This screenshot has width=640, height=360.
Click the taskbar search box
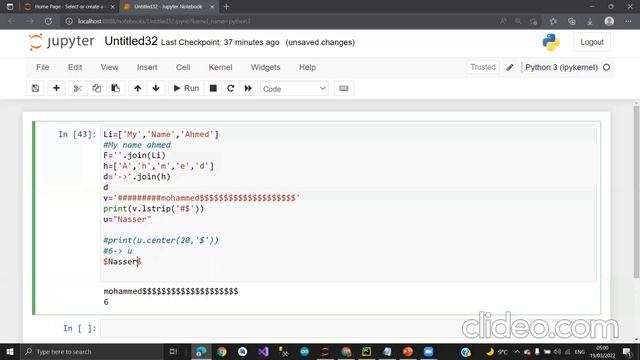[x=91, y=351]
